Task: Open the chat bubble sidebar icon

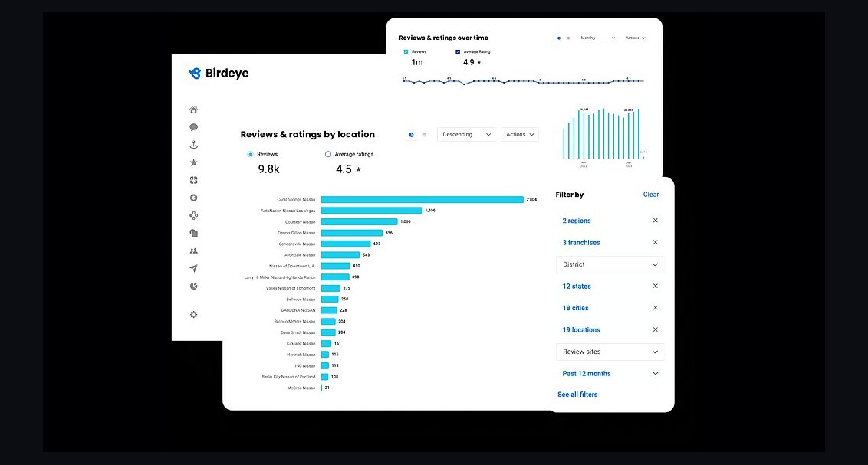Action: click(194, 127)
